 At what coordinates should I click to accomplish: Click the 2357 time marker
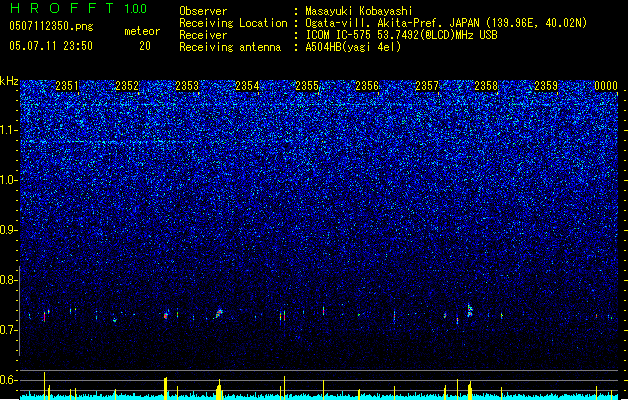(x=427, y=86)
